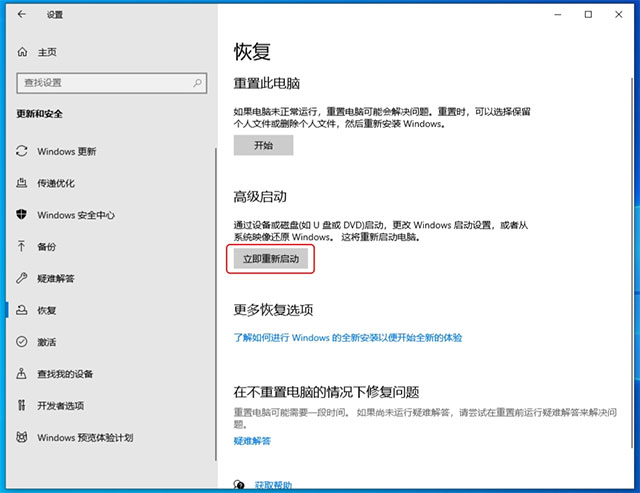Screen dimensions: 640x493
Task: Click the 主页 home label
Action: pyautogui.click(x=47, y=52)
